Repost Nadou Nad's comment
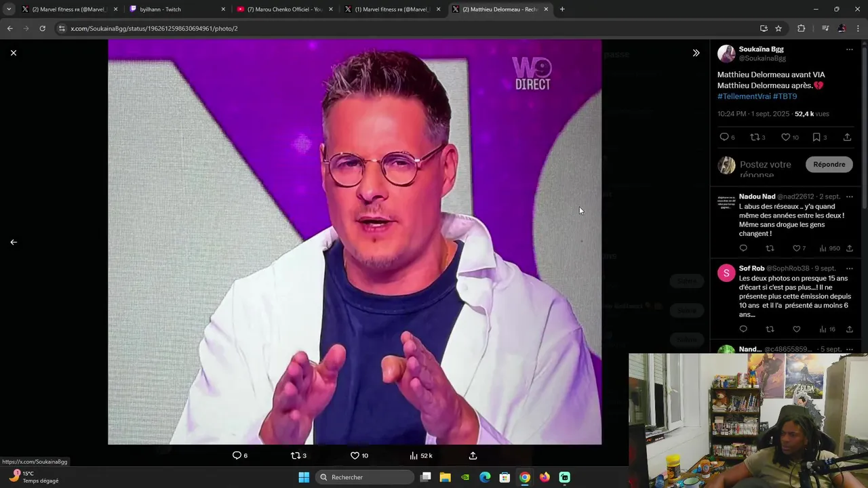Image resolution: width=868 pixels, height=488 pixels. coord(770,248)
